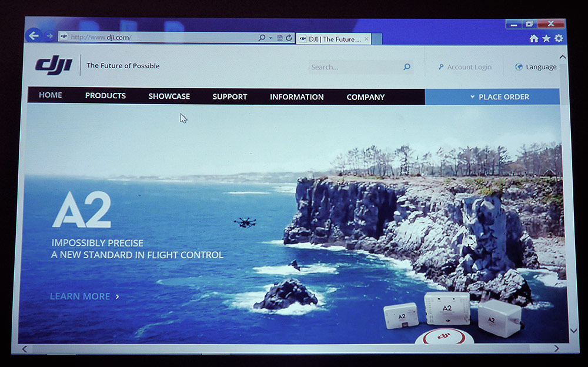Click the globe icon beside Language
588x367 pixels.
(519, 67)
